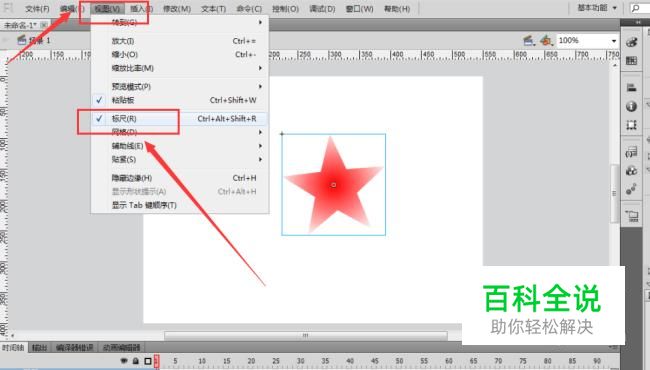This screenshot has width=650, height=370.
Task: Click the star's center transformation point
Action: click(x=334, y=185)
